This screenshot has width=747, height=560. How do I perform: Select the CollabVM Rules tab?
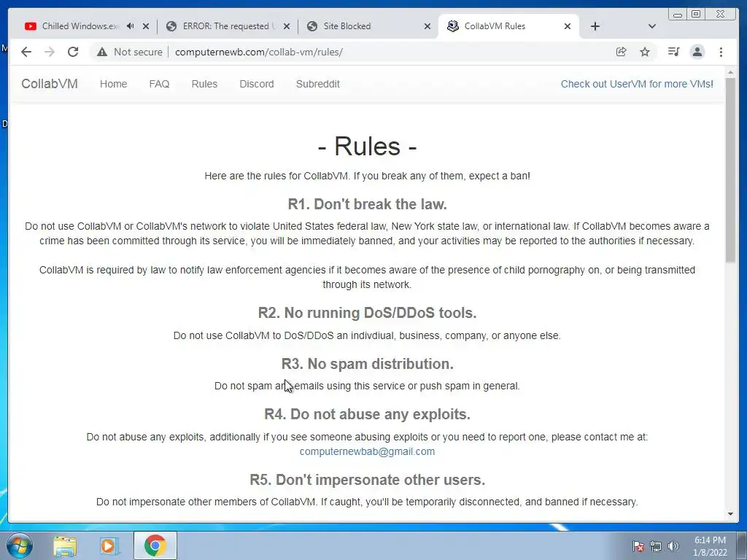point(495,26)
